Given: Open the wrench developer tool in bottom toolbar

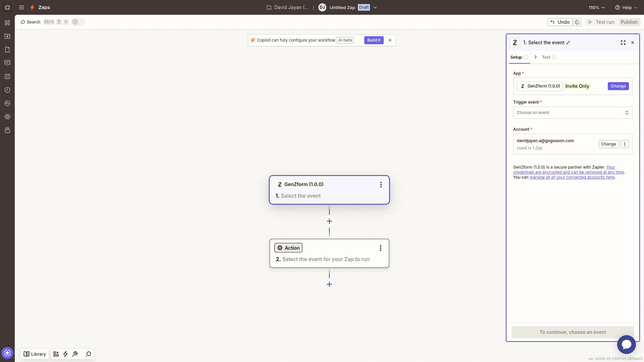Looking at the screenshot, I should tap(75, 354).
